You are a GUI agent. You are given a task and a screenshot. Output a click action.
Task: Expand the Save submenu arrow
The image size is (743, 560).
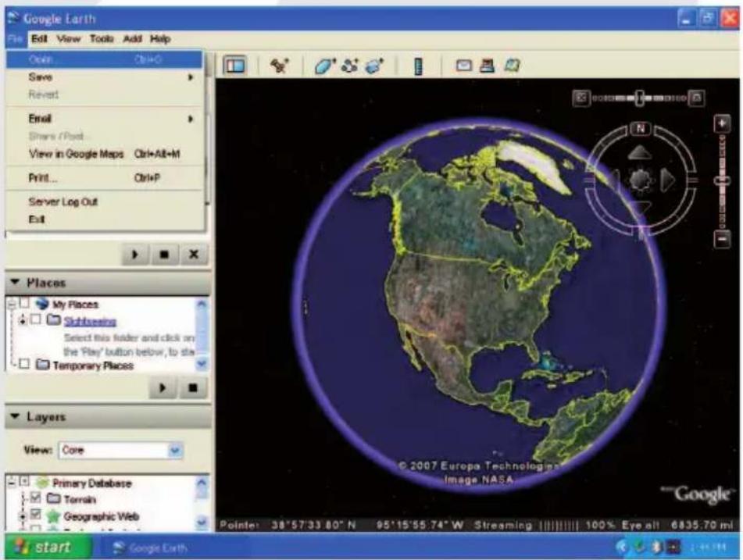click(x=191, y=77)
